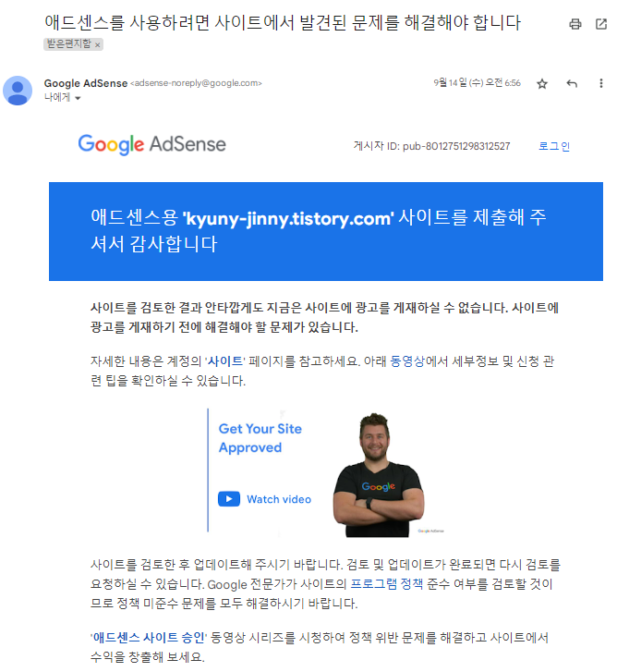Click the presenter video thumbnail
617x672 pixels.
[380, 475]
